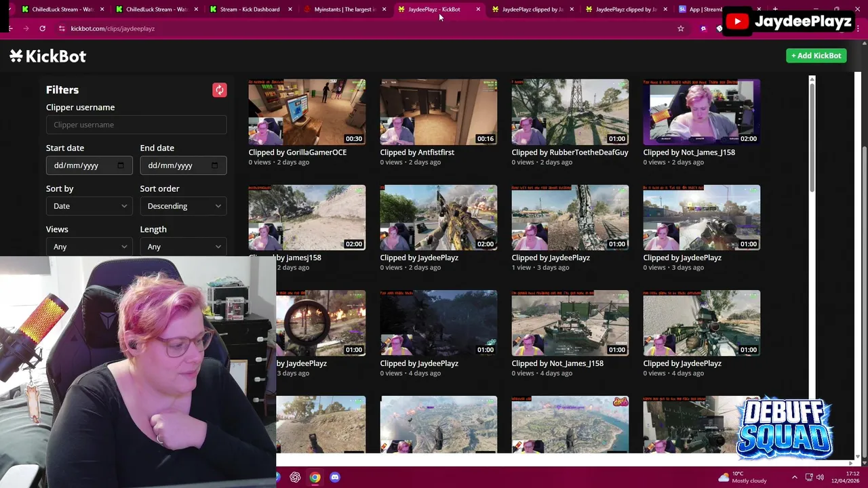This screenshot has width=868, height=488.
Task: Open the JaydeePlayz clip with 1 view
Action: tap(570, 218)
